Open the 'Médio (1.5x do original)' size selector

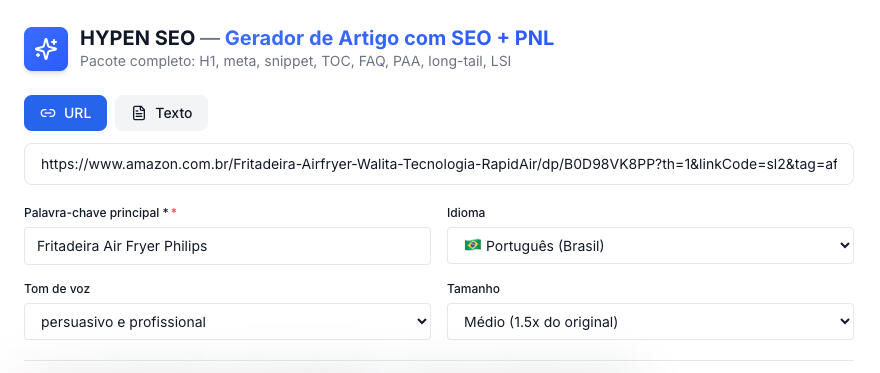click(650, 321)
